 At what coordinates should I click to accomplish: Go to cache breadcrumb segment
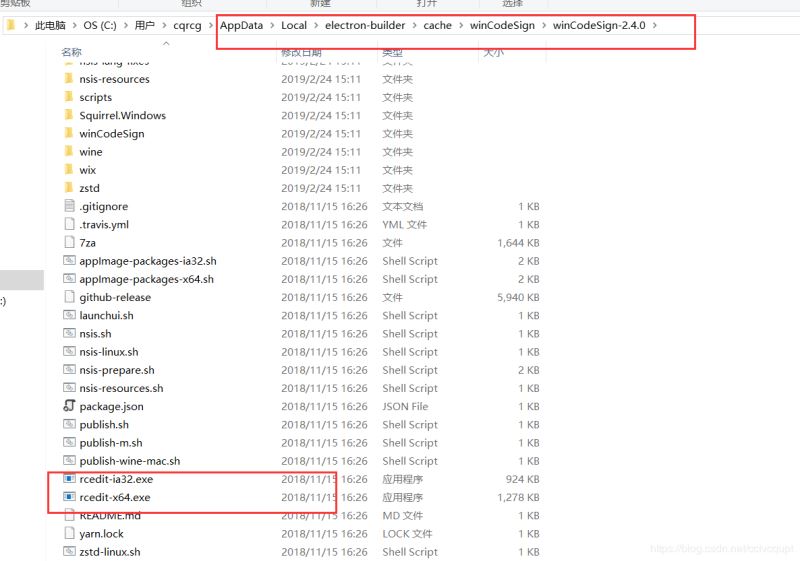437,26
